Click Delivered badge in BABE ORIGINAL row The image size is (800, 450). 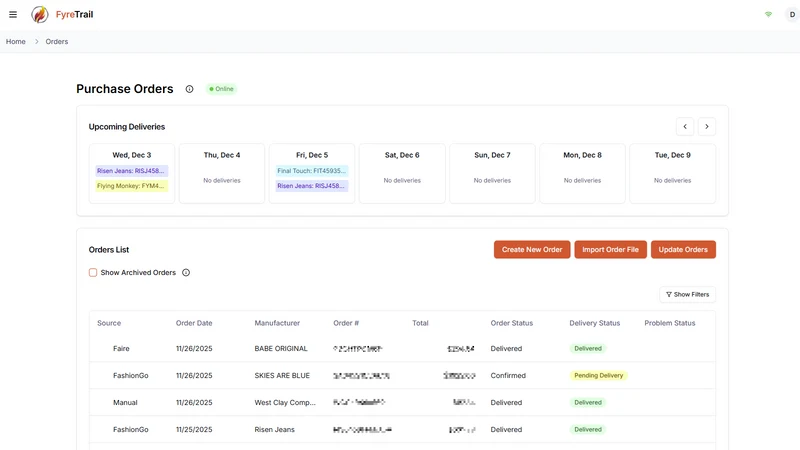[588, 348]
